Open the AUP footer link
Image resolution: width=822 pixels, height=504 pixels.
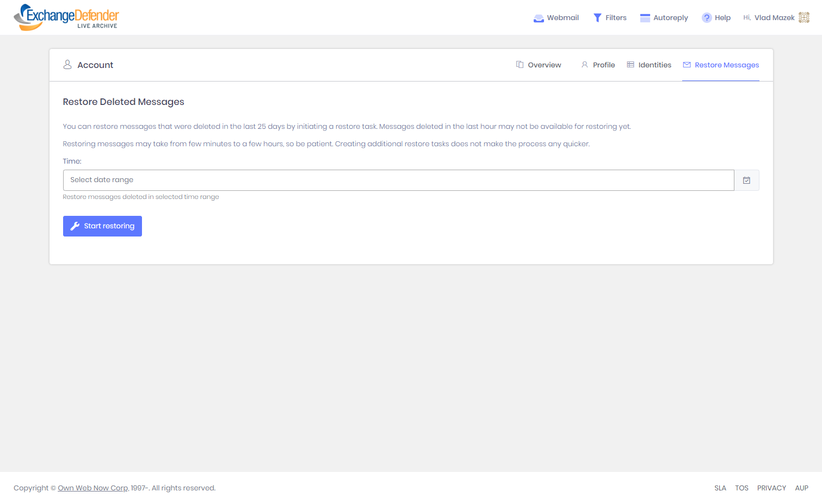pos(801,488)
